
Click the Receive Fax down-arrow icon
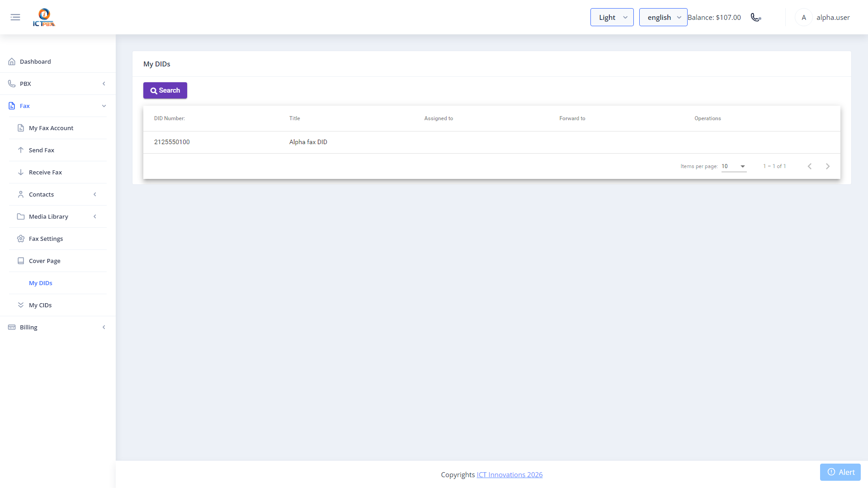tap(21, 172)
